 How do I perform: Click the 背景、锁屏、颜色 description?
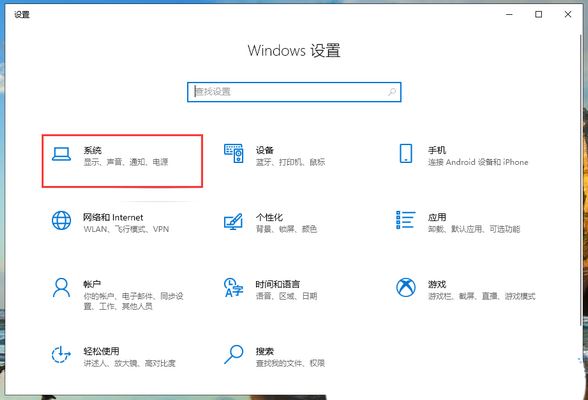tap(286, 229)
